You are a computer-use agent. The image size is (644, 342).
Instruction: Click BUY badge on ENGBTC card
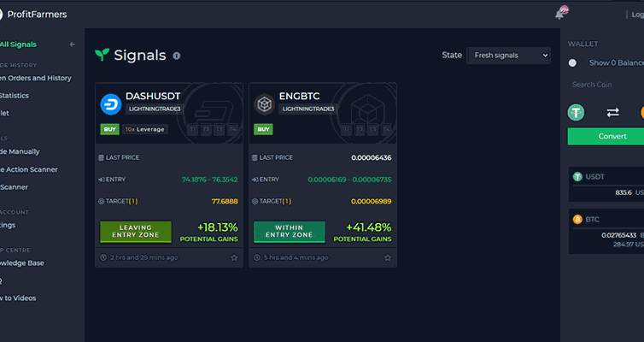tap(263, 129)
